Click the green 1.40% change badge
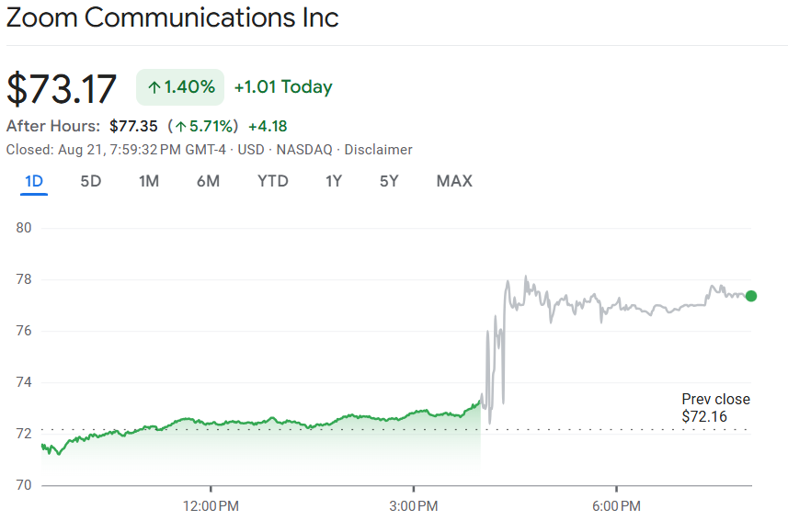The width and height of the screenshot is (788, 532). pyautogui.click(x=180, y=87)
